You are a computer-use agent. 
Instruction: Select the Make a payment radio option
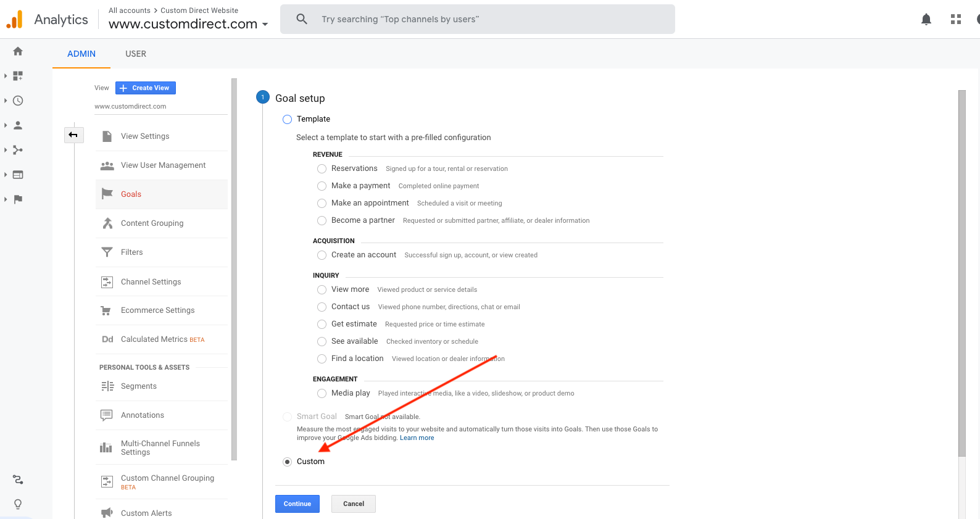[x=322, y=186]
